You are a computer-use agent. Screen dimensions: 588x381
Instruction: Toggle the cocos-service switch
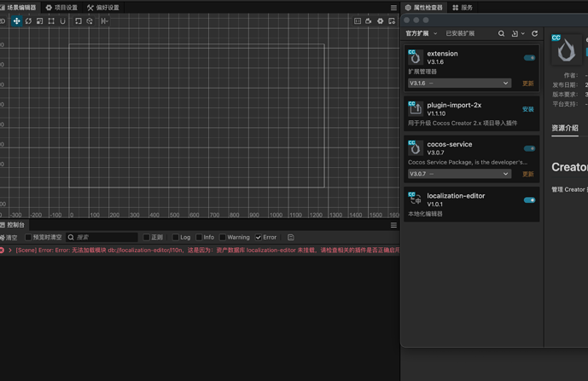click(x=529, y=148)
